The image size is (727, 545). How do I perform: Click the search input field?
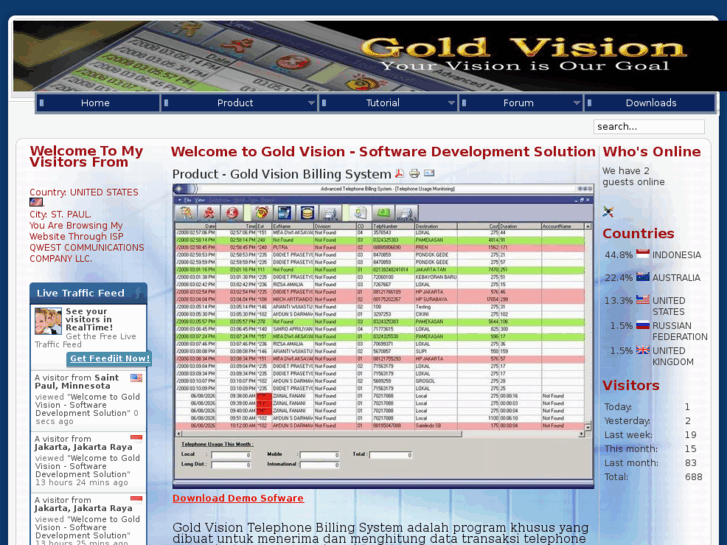(x=649, y=127)
